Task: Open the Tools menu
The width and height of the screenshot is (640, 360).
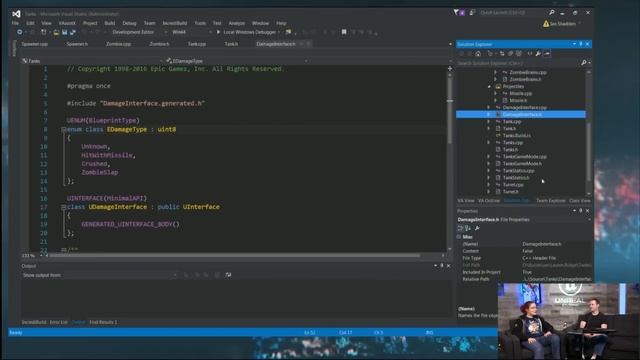Action: tap(200, 23)
